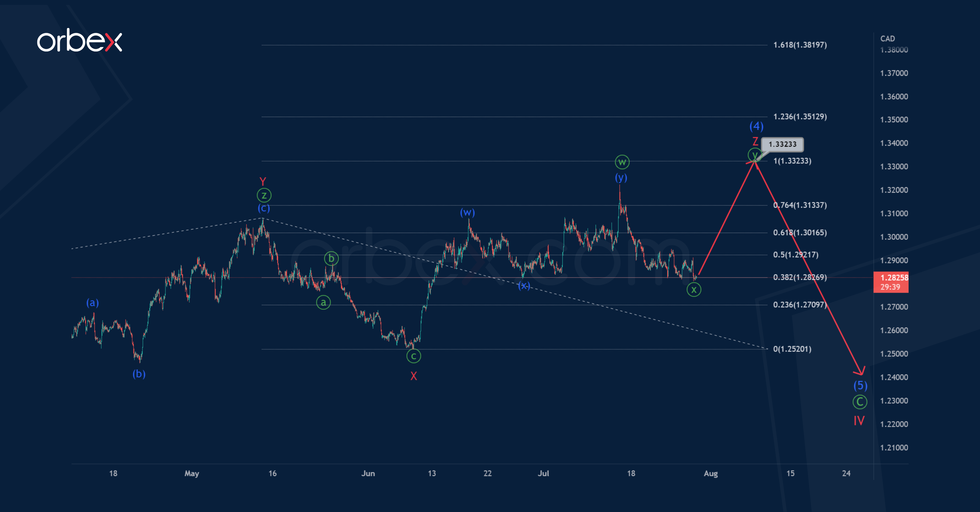Click the circled green w wave label

[622, 163]
